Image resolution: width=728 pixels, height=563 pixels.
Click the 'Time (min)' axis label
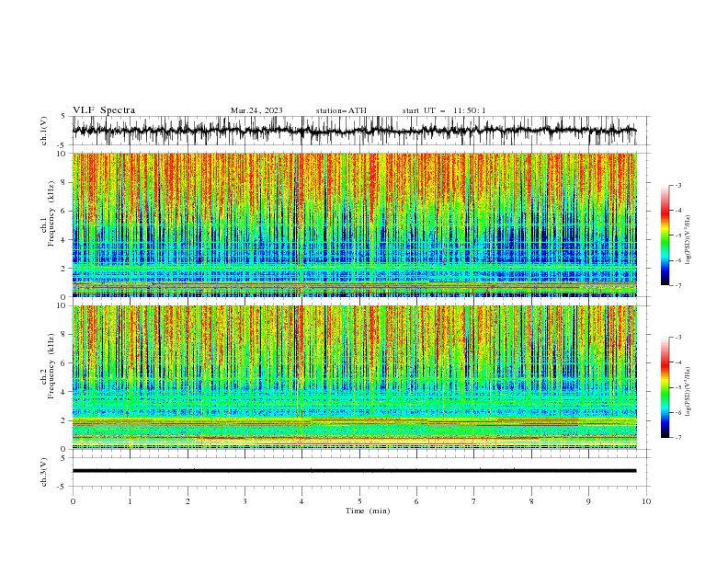[x=368, y=511]
